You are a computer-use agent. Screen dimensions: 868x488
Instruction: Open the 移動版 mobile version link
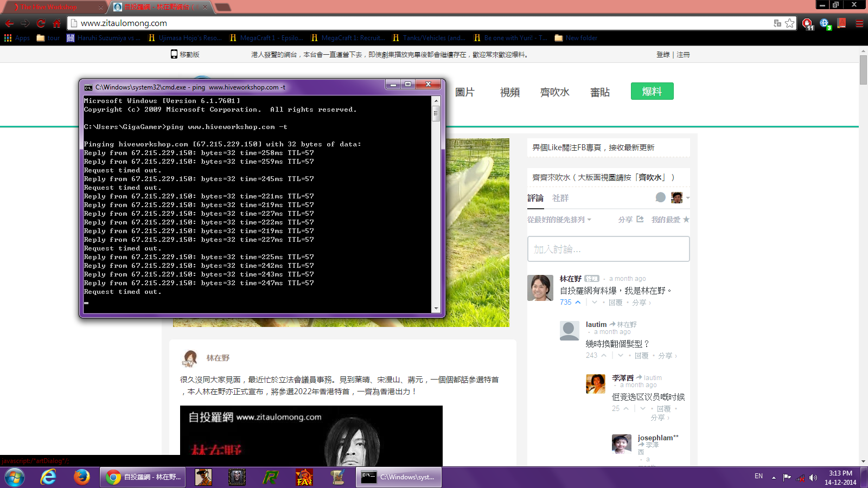pyautogui.click(x=185, y=54)
